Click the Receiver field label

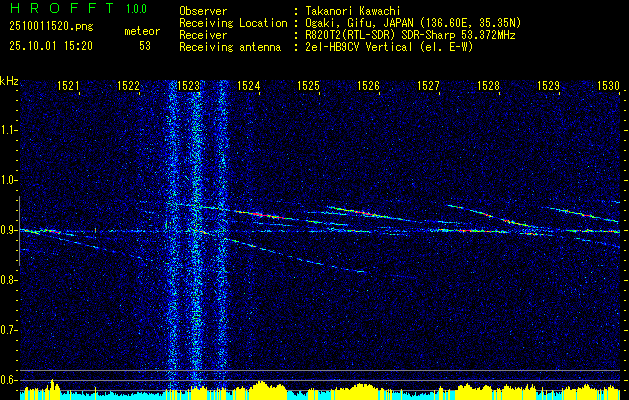tap(203, 35)
